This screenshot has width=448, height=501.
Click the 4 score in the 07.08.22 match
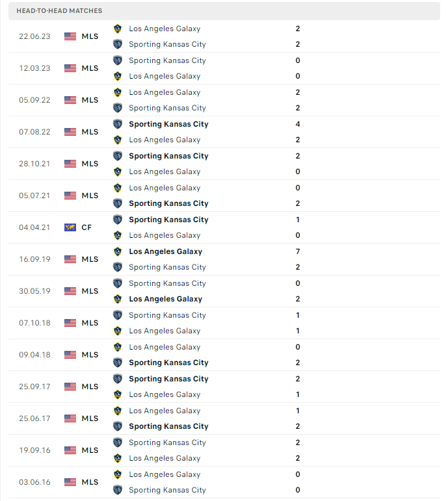pyautogui.click(x=298, y=124)
